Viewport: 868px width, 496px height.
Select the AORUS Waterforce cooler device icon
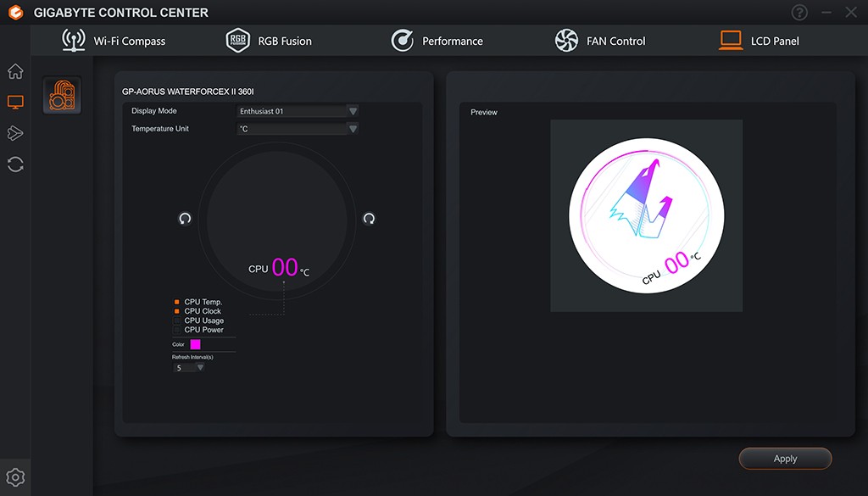(62, 95)
